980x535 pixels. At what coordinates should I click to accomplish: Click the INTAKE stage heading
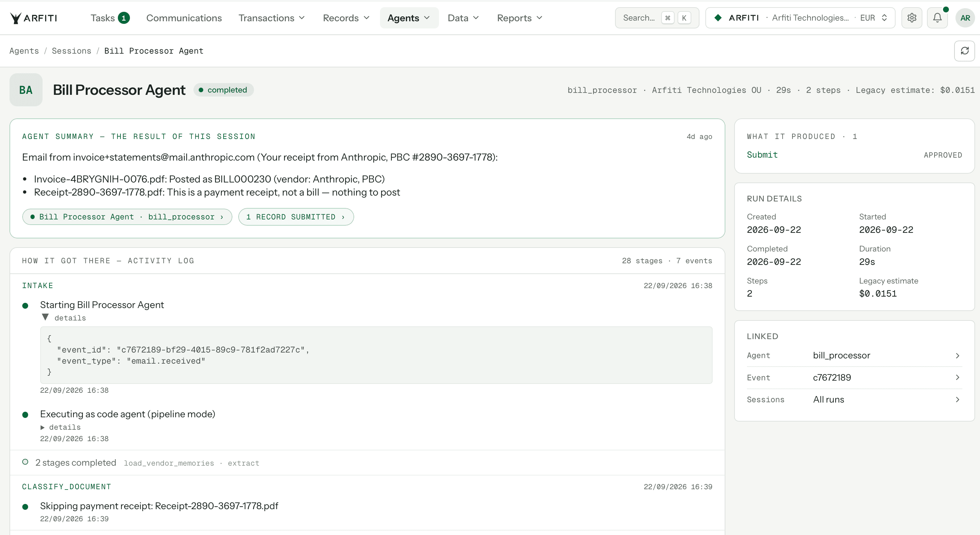pyautogui.click(x=37, y=286)
